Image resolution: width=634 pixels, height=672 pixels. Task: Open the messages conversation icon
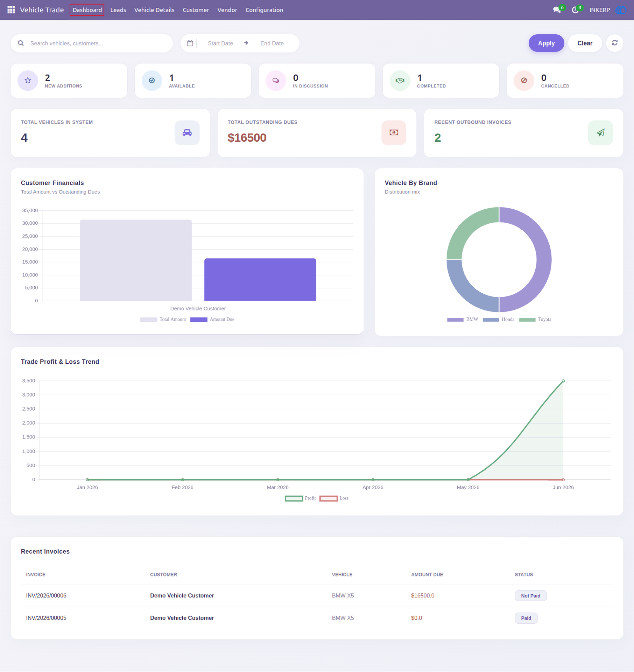click(x=557, y=10)
